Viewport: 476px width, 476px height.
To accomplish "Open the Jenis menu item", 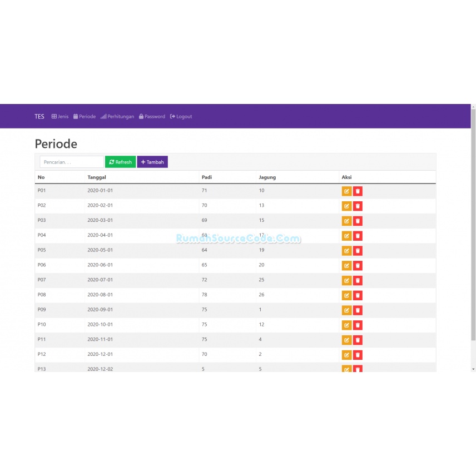I will click(x=60, y=117).
